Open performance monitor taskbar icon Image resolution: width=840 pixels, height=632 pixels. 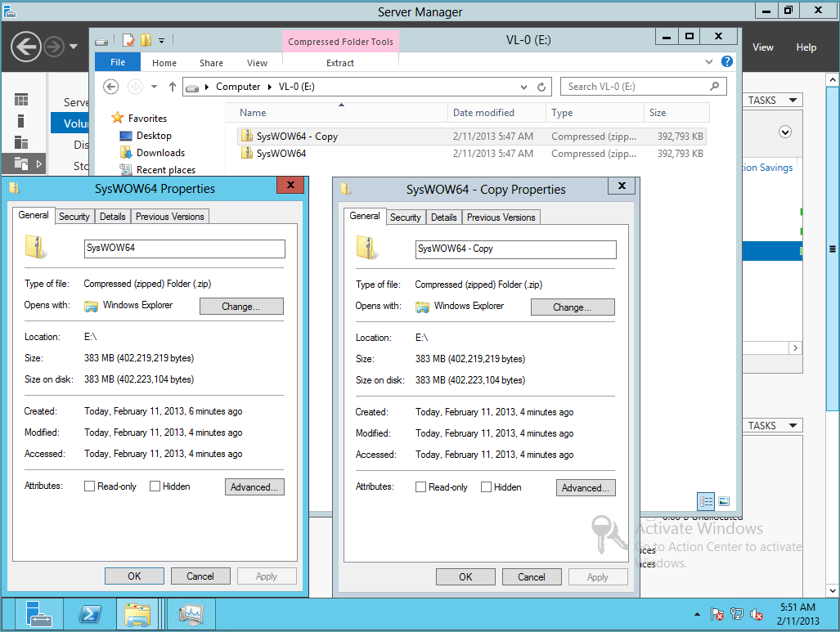point(191,614)
